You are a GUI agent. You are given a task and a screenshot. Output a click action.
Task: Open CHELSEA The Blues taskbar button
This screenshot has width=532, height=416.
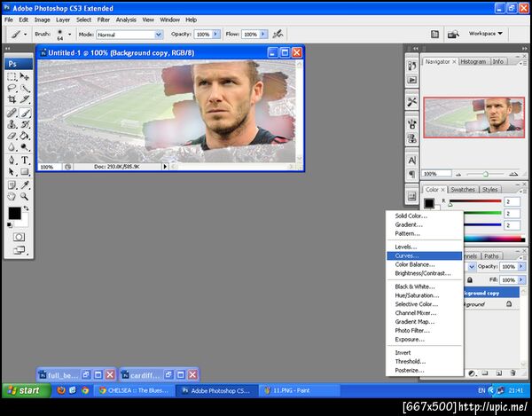tap(134, 390)
